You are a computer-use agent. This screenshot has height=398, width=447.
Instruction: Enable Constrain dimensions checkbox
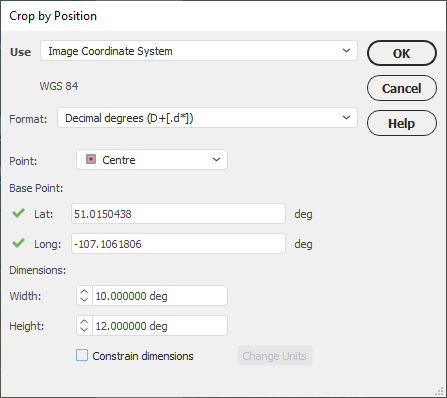82,355
